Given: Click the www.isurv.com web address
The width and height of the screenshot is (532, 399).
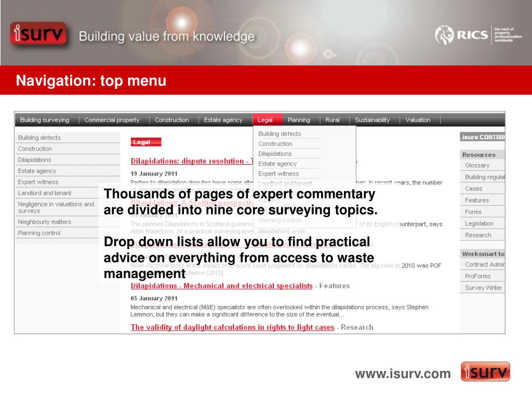Looking at the screenshot, I should (403, 374).
